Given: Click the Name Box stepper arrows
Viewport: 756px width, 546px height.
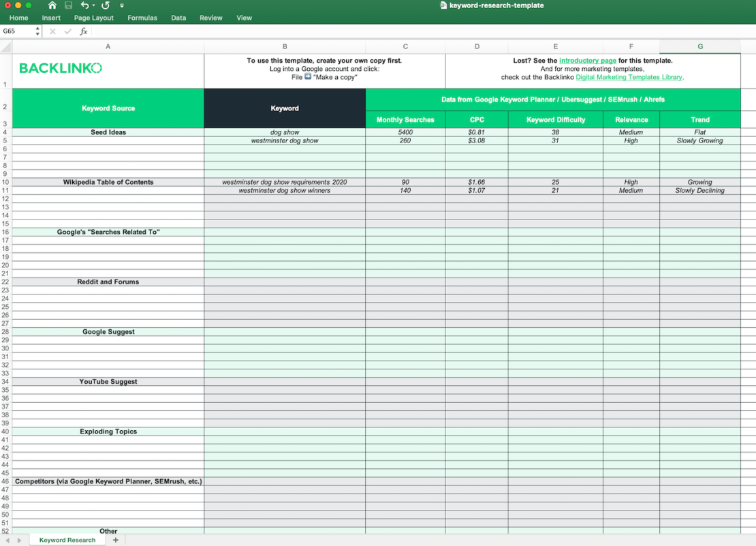Looking at the screenshot, I should coord(39,31).
